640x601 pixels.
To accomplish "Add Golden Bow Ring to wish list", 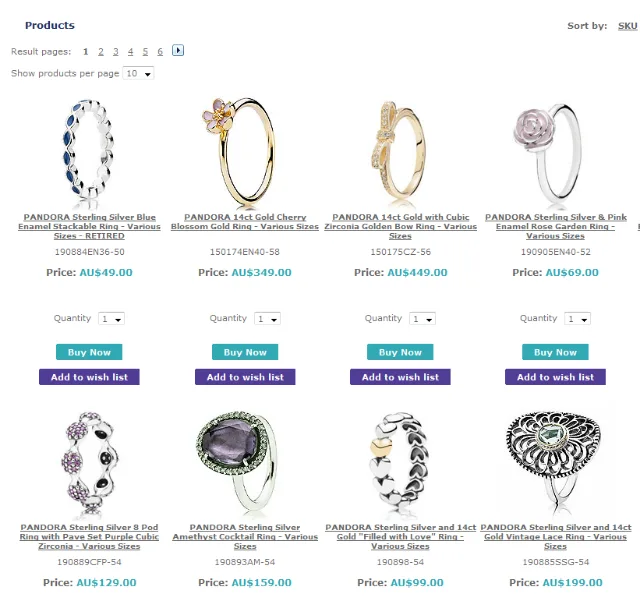I will tap(400, 377).
